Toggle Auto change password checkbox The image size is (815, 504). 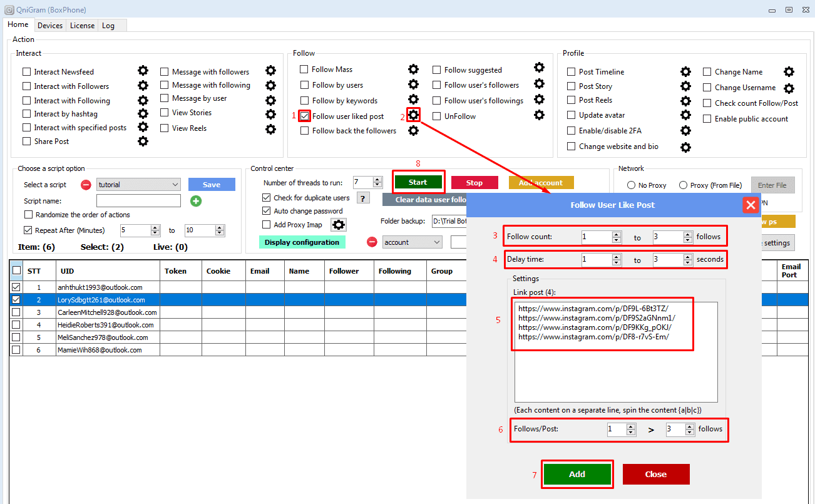pyautogui.click(x=267, y=211)
